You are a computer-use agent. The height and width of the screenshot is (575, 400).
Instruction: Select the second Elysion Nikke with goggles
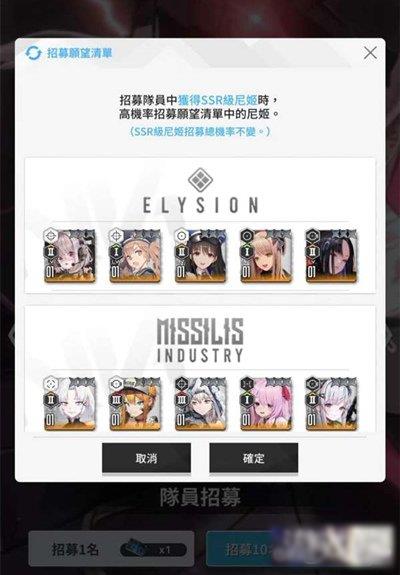click(x=135, y=256)
